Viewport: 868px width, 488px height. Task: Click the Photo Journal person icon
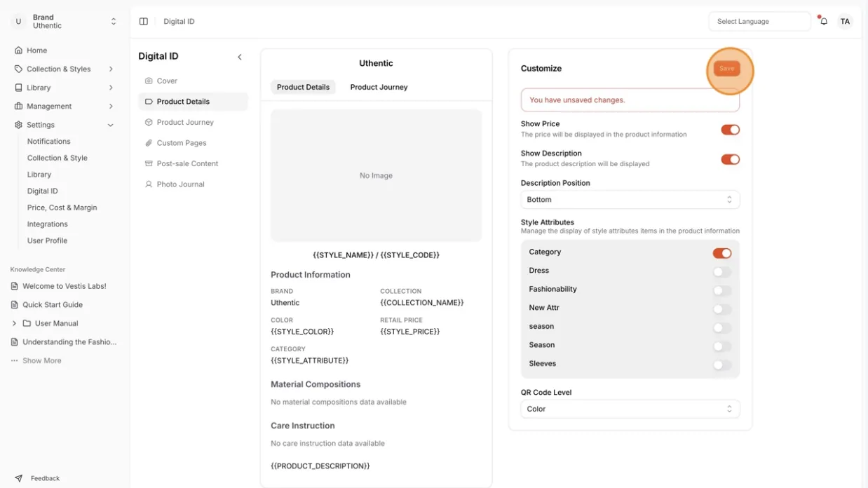click(x=149, y=184)
